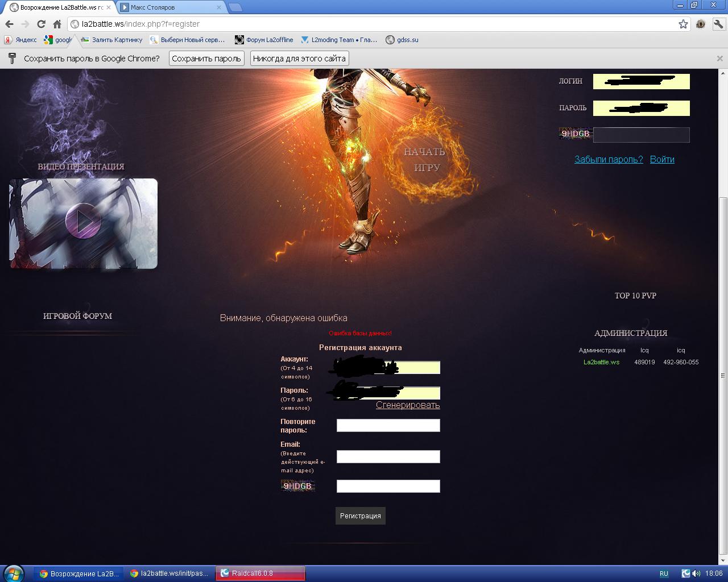Open the Chrome wrench settings menu
Screen dimensions: 728x582
tap(719, 24)
